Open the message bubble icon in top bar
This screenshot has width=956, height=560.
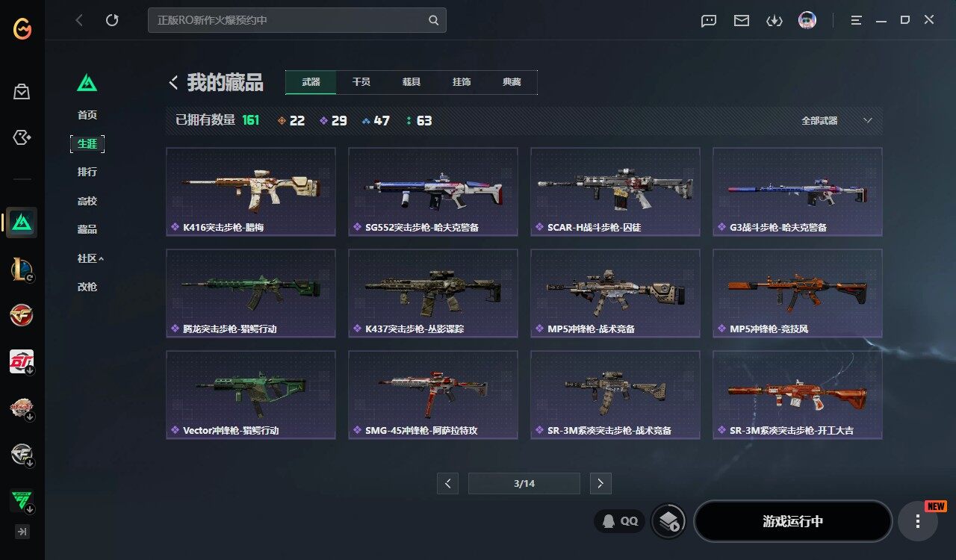(709, 20)
